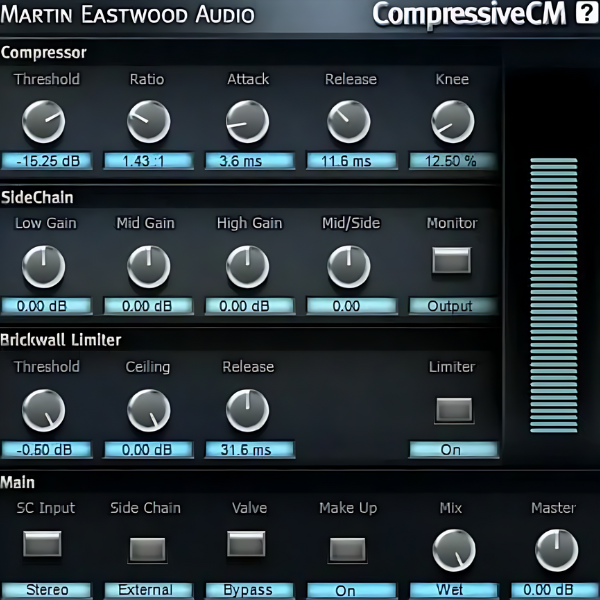Click the Master 0.00 dB value field

pyautogui.click(x=554, y=590)
